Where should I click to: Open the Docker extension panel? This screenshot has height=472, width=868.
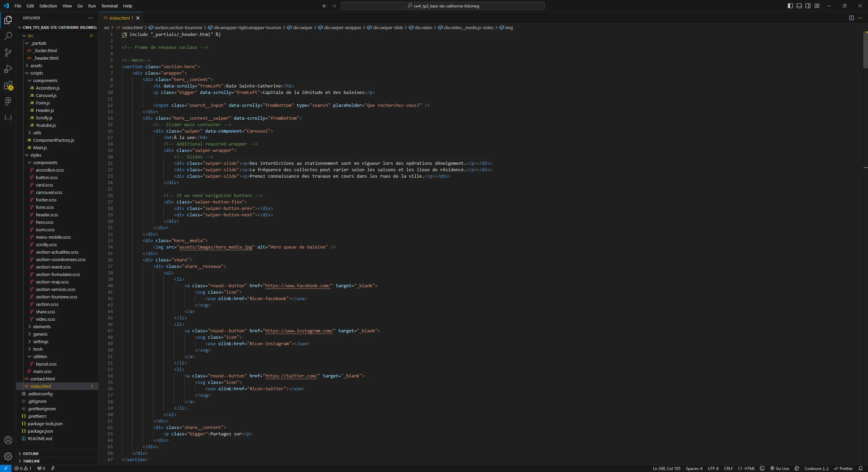pos(8,101)
